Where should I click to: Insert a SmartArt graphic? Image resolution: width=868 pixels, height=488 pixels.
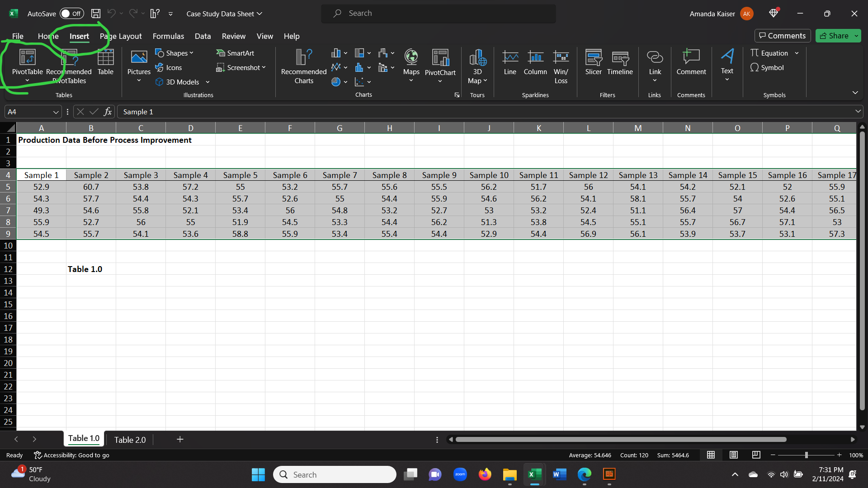235,53
